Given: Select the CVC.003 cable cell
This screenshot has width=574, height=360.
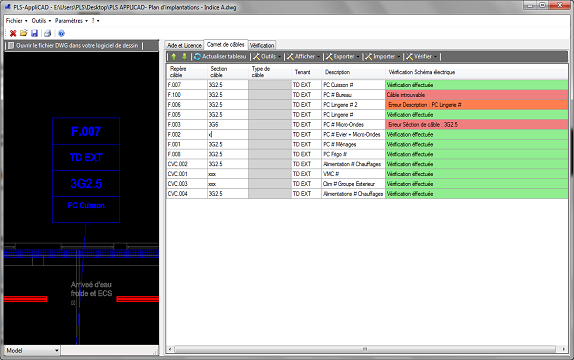Looking at the screenshot, I should click(x=187, y=184).
